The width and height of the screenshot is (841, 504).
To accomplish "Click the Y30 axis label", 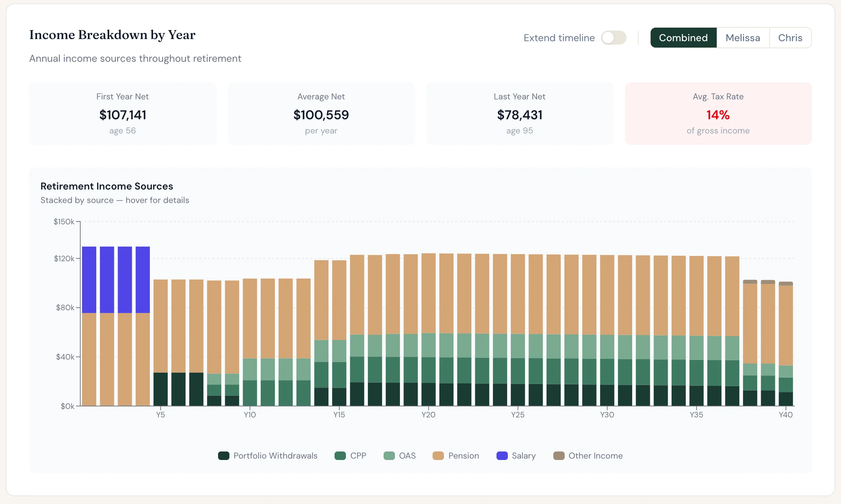I will (607, 415).
